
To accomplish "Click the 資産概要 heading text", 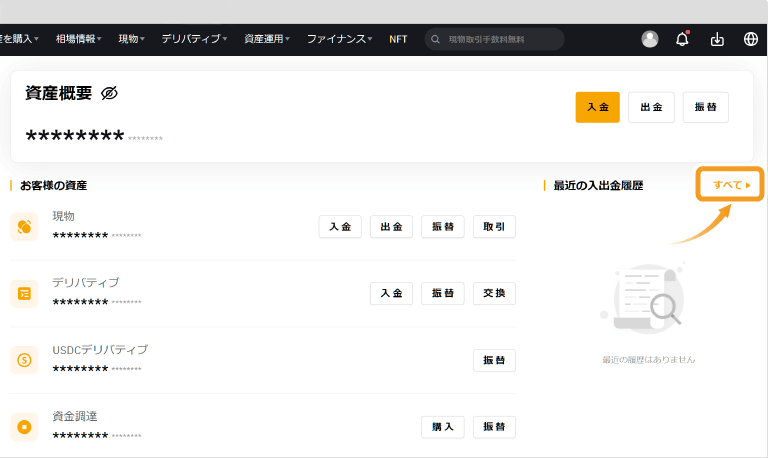I will (x=59, y=93).
